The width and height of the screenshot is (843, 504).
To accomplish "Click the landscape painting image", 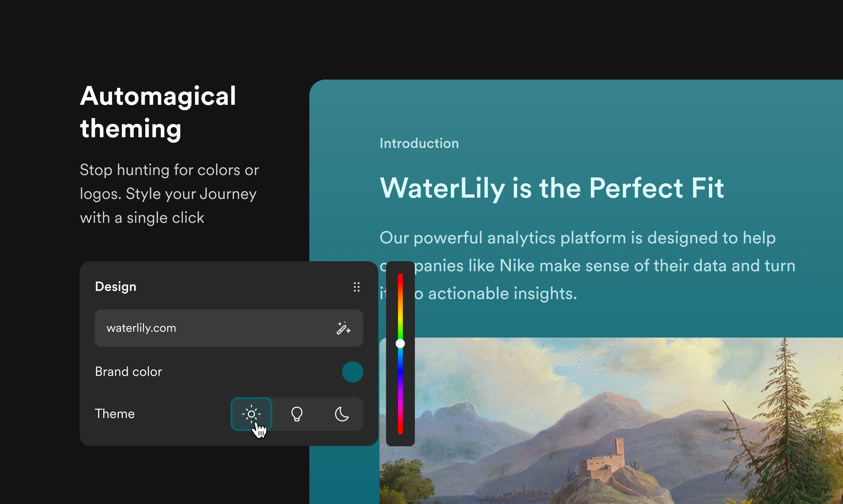I will [x=612, y=424].
